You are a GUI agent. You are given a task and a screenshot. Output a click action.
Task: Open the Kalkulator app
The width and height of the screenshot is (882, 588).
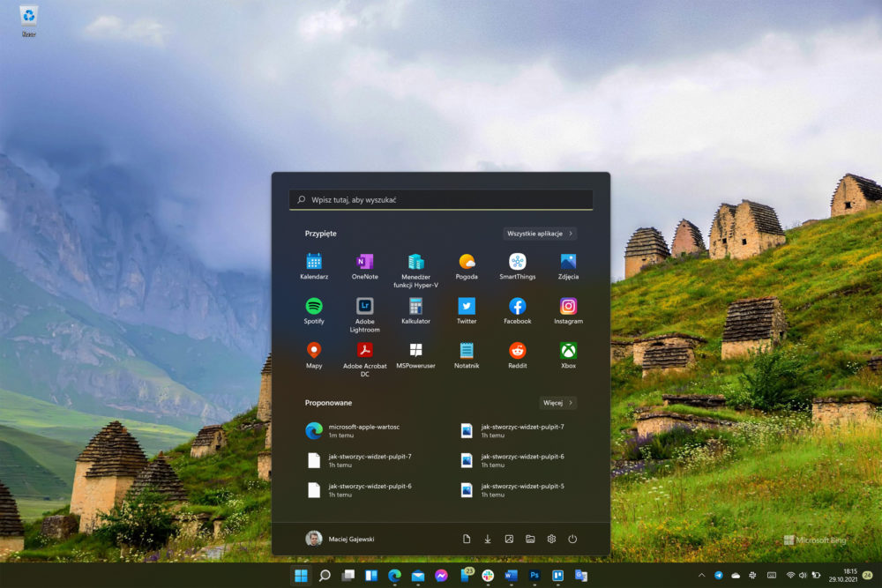click(415, 311)
